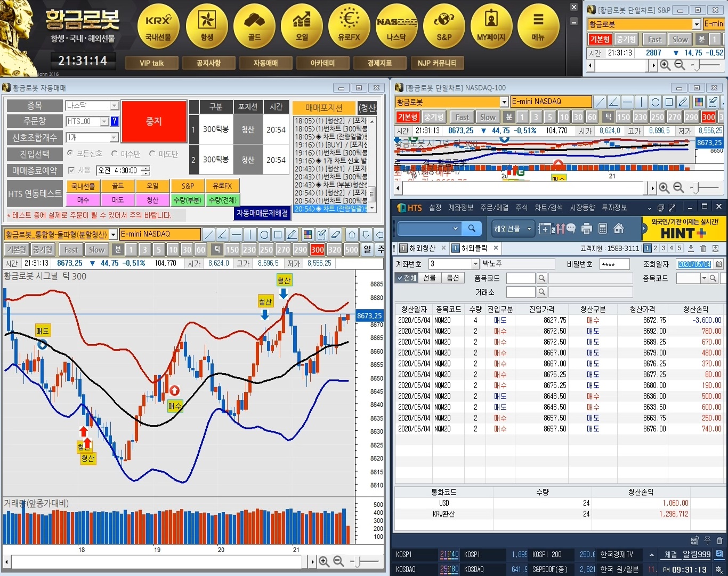Open the 종목코드 dropdown arrow on the right

pyautogui.click(x=704, y=278)
